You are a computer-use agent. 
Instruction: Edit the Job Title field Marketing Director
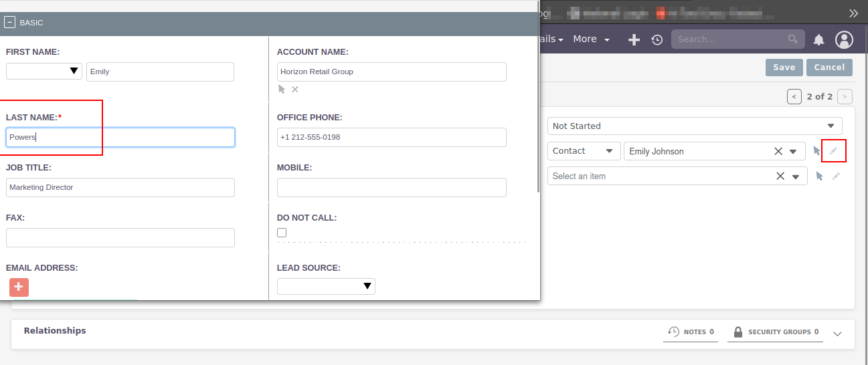coord(120,187)
